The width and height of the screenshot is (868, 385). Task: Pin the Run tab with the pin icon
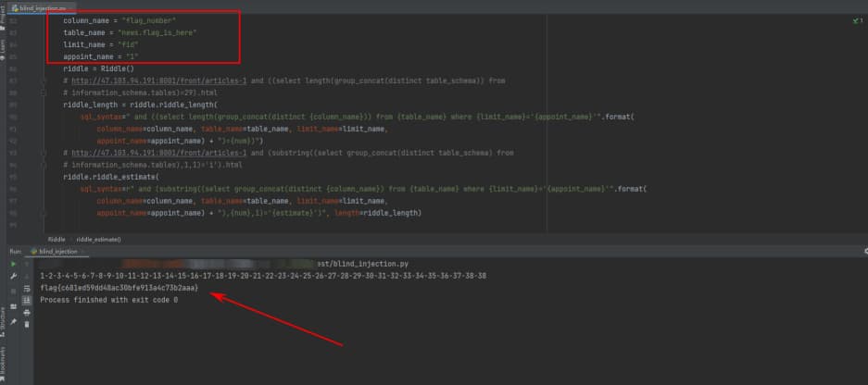tap(13, 321)
